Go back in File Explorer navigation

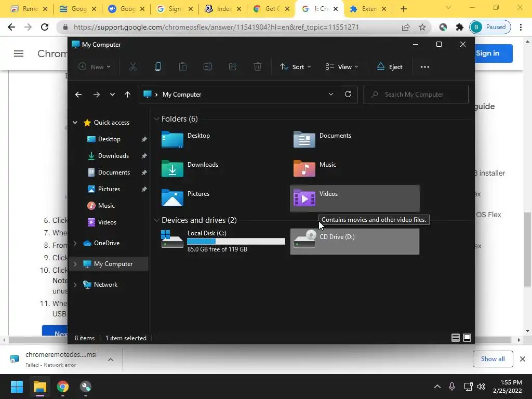click(x=78, y=95)
